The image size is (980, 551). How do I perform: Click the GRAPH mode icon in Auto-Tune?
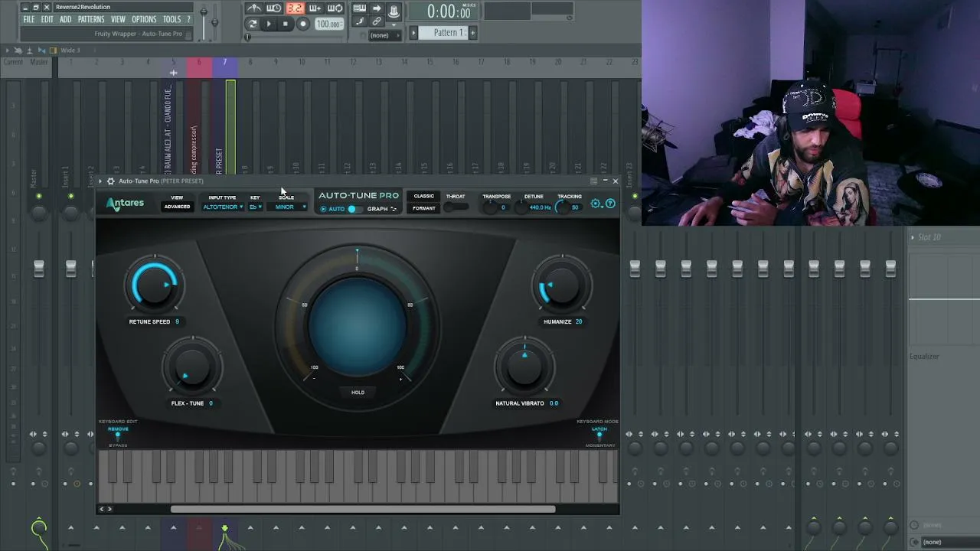pos(394,209)
